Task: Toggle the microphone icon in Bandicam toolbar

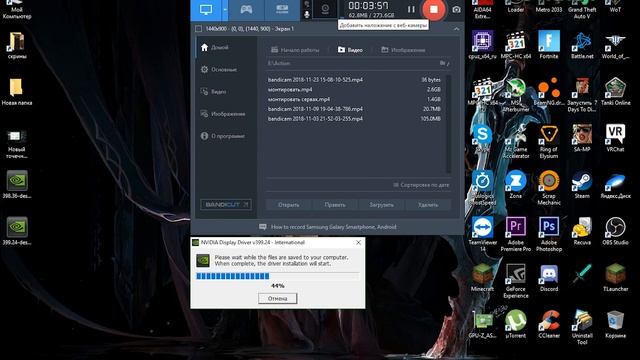Action: pyautogui.click(x=307, y=15)
